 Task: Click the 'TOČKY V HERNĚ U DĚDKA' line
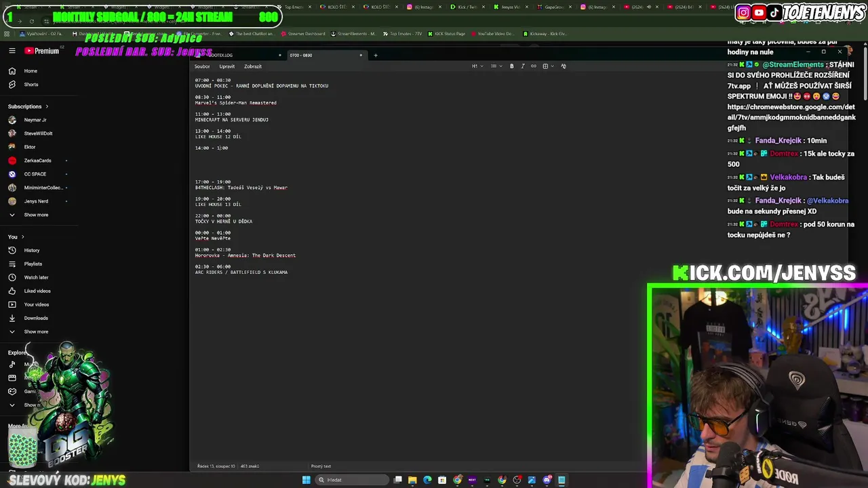pos(223,222)
